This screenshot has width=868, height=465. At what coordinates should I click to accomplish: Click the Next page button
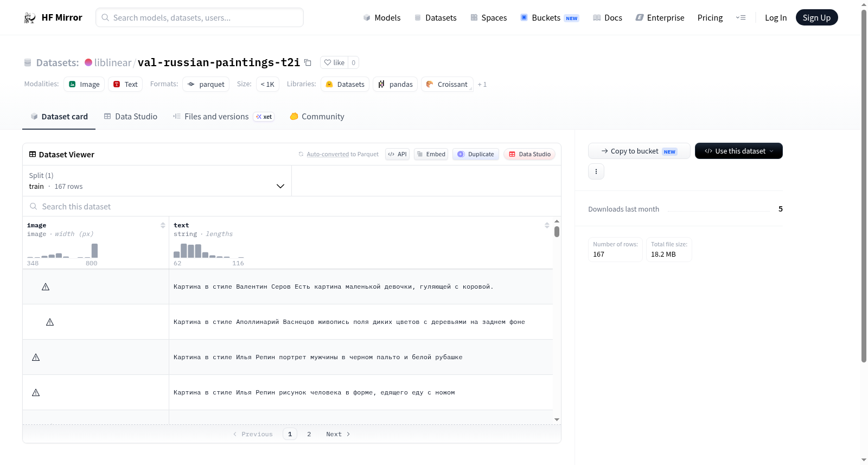[x=338, y=434]
